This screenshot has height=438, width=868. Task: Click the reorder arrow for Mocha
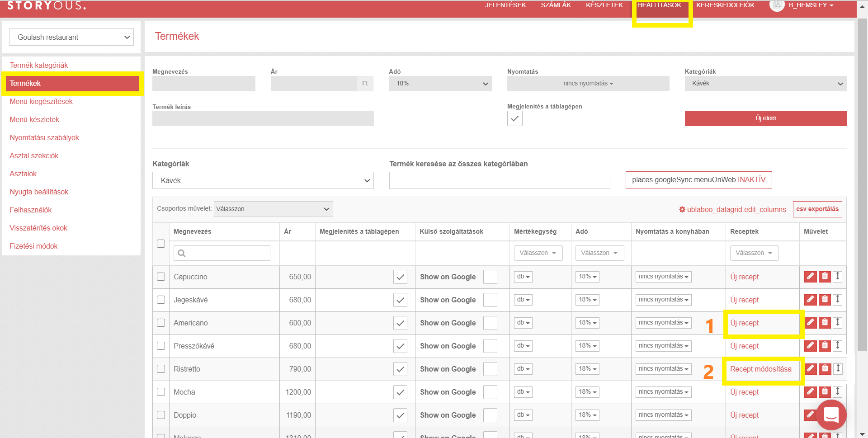838,391
